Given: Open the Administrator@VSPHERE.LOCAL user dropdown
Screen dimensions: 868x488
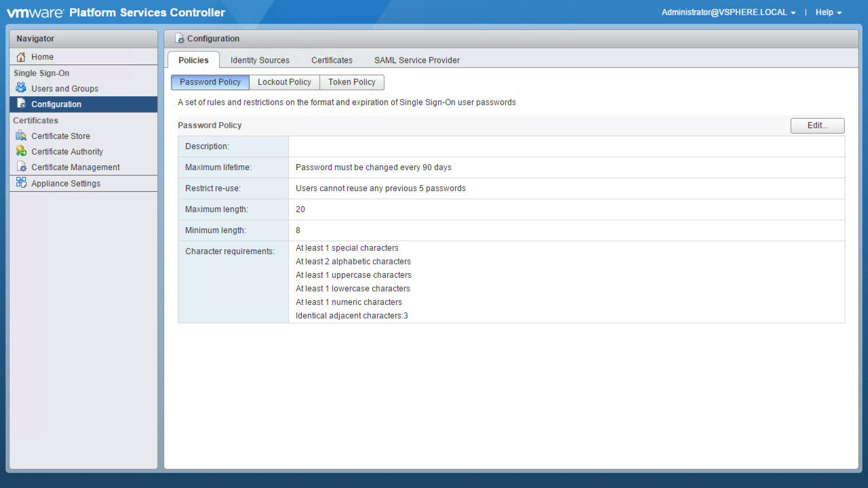Looking at the screenshot, I should [728, 12].
